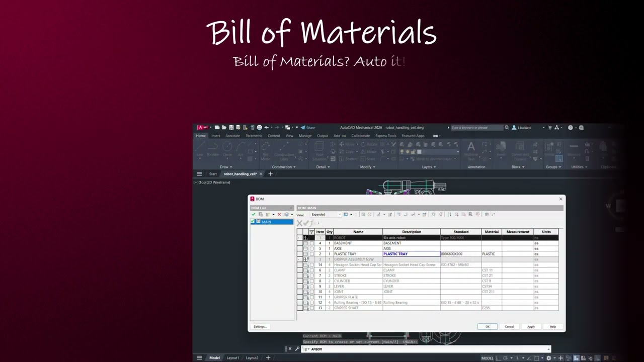The width and height of the screenshot is (644, 362).
Task: Click the Standard column header
Action: click(461, 232)
